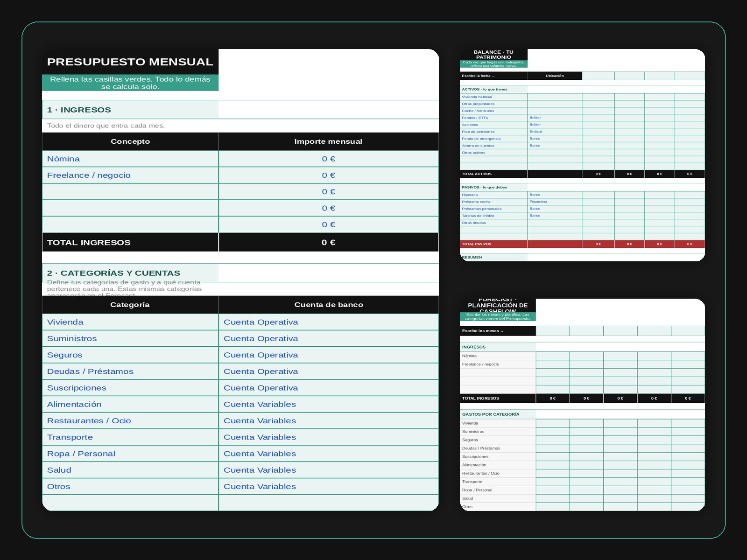Select the Categoría column header

pyautogui.click(x=130, y=305)
